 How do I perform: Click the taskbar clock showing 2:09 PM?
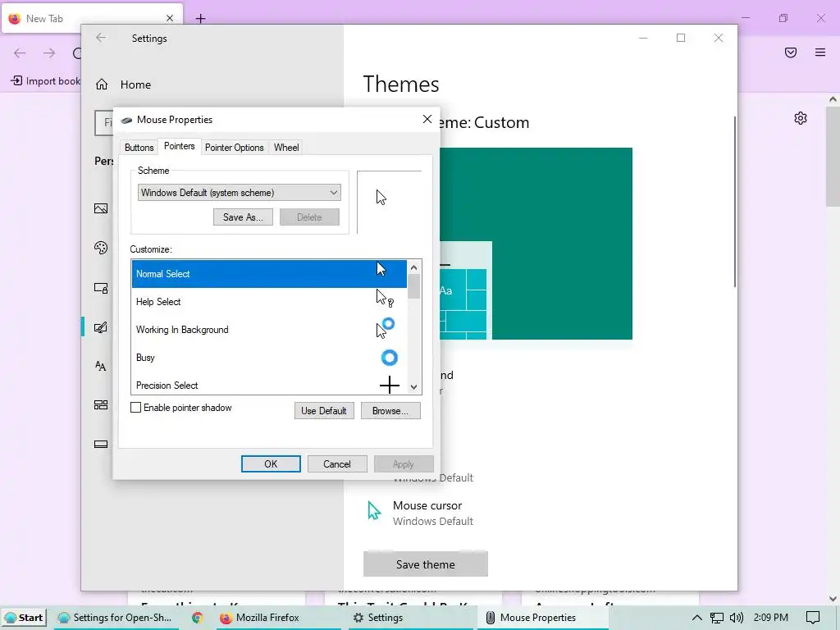click(770, 618)
